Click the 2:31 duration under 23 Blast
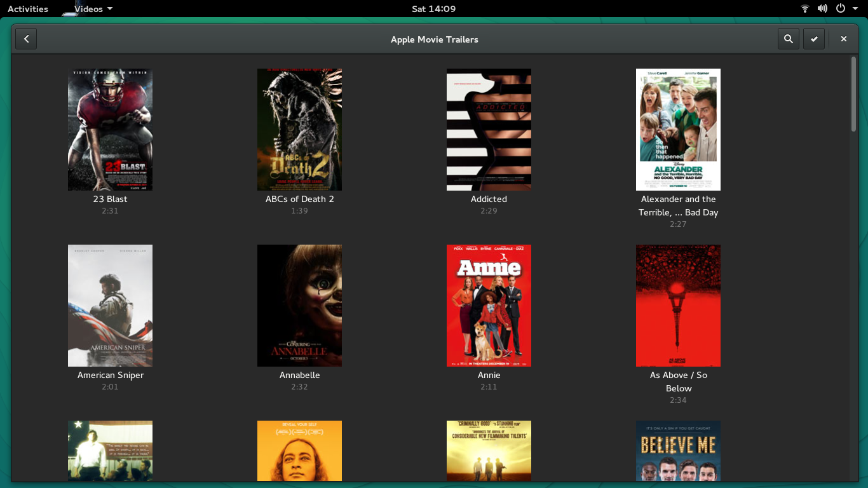Image resolution: width=868 pixels, height=488 pixels. [x=110, y=211]
